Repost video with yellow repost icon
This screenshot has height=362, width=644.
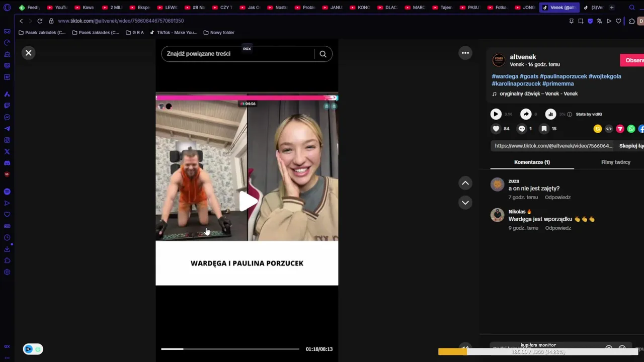[x=598, y=129]
